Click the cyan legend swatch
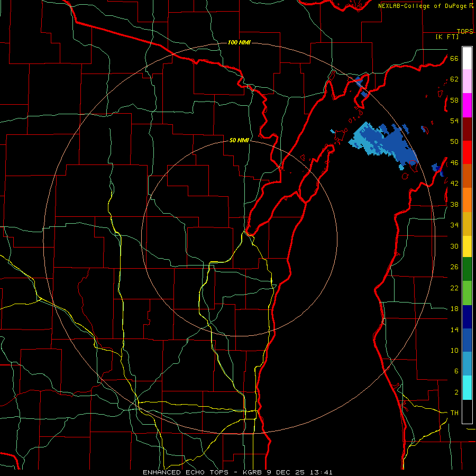Image resolution: width=476 pixels, height=476 pixels. click(467, 388)
